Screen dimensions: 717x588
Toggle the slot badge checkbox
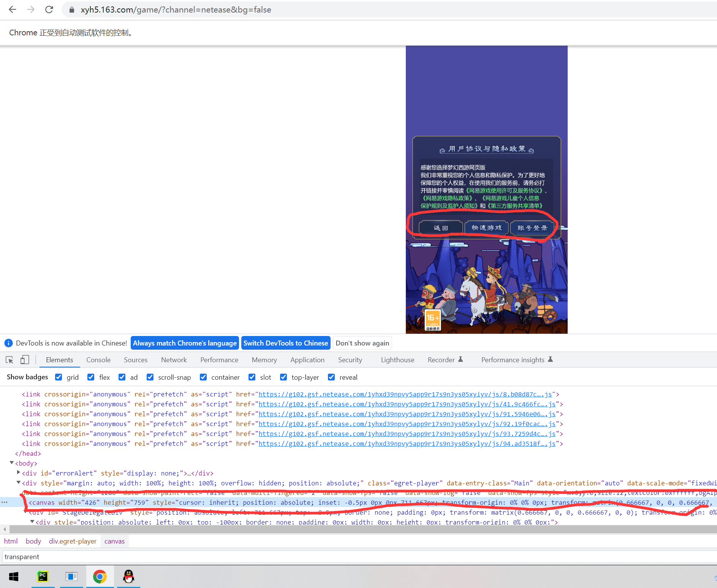pos(252,377)
